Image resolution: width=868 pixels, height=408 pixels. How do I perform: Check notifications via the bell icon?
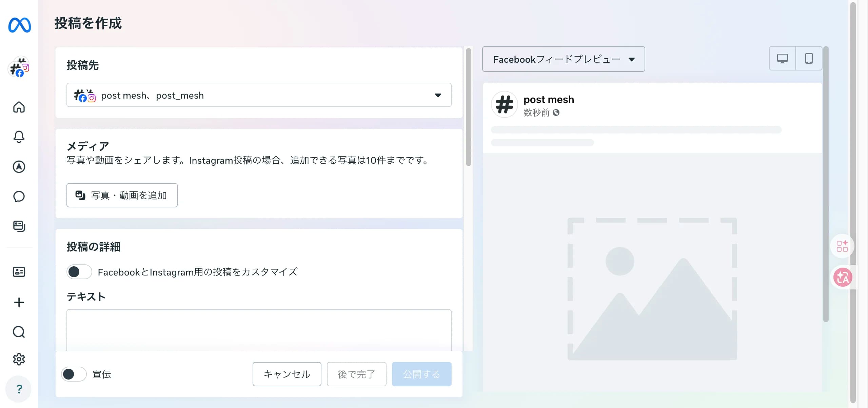click(19, 137)
